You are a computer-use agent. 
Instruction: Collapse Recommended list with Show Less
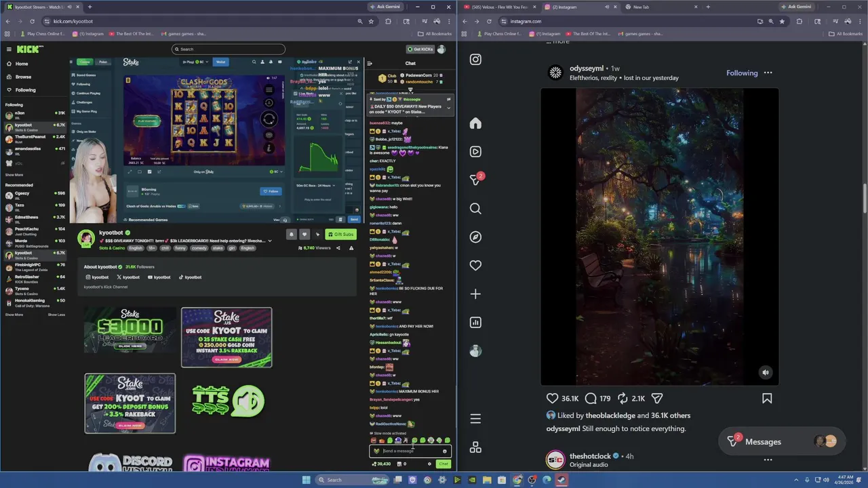coord(56,314)
